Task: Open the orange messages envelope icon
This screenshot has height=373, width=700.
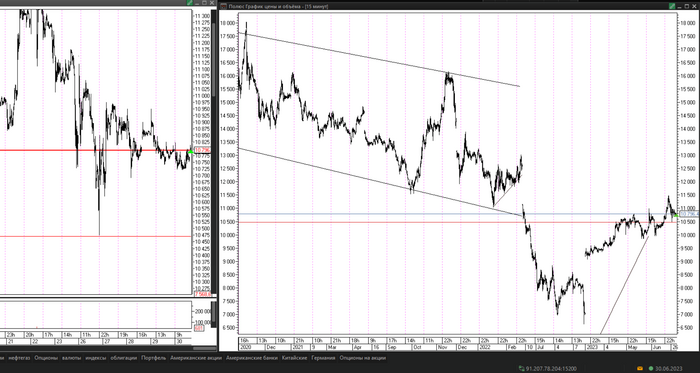Action: [640, 369]
